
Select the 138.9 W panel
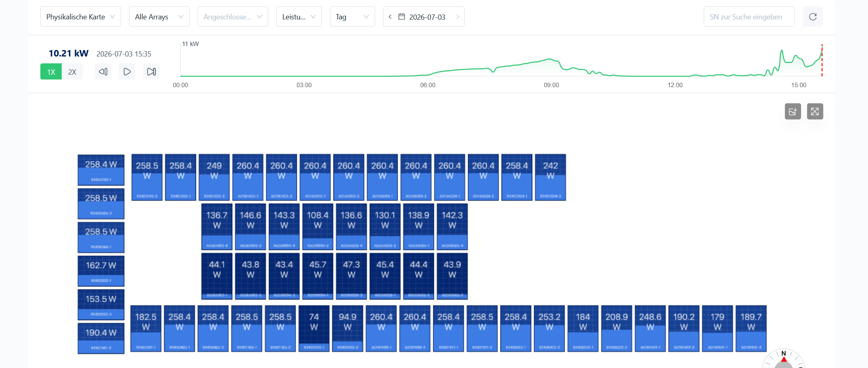[x=419, y=227]
